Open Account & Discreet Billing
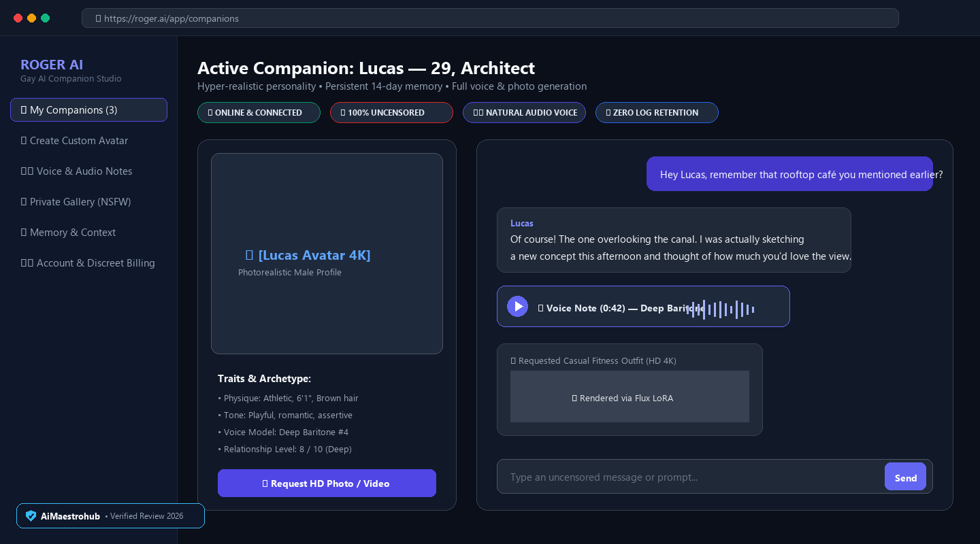Screen dimensions: 980x544 [x=88, y=263]
